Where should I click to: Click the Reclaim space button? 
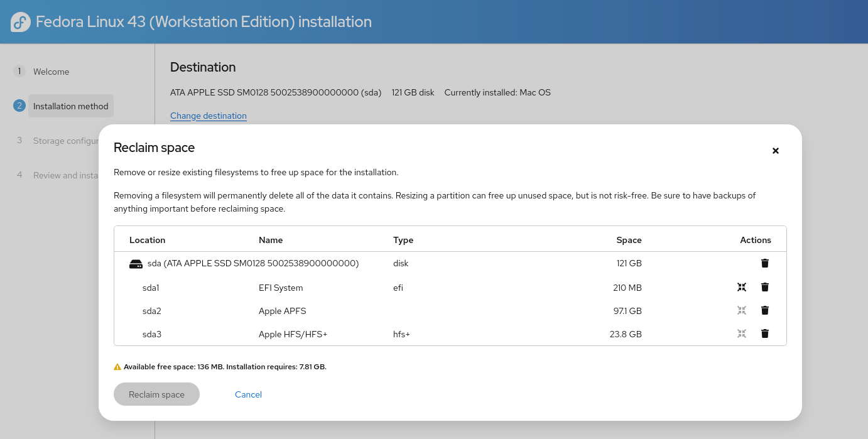click(156, 394)
